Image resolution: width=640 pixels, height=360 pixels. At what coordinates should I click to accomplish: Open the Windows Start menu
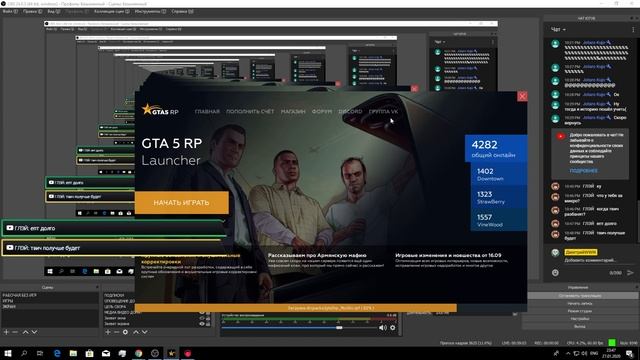[7, 353]
